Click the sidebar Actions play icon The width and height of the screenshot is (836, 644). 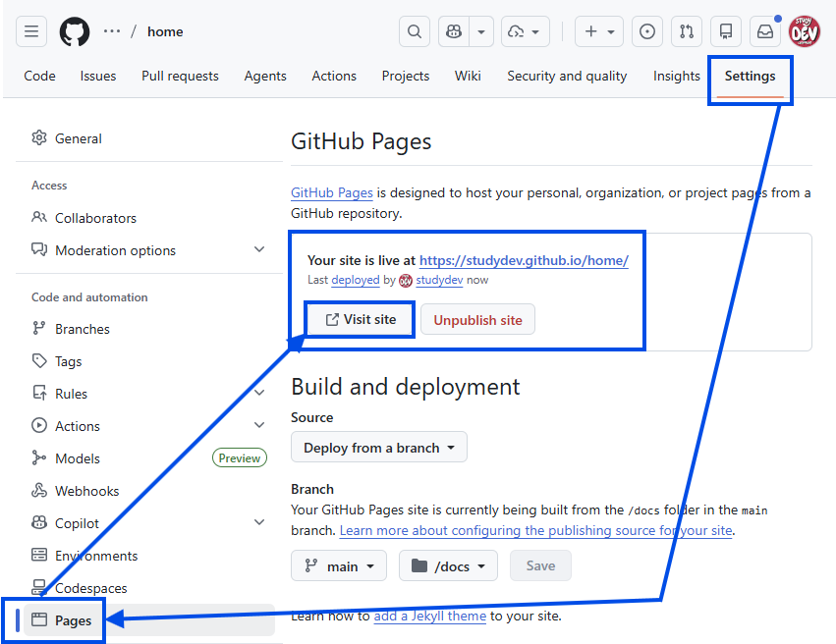click(39, 425)
